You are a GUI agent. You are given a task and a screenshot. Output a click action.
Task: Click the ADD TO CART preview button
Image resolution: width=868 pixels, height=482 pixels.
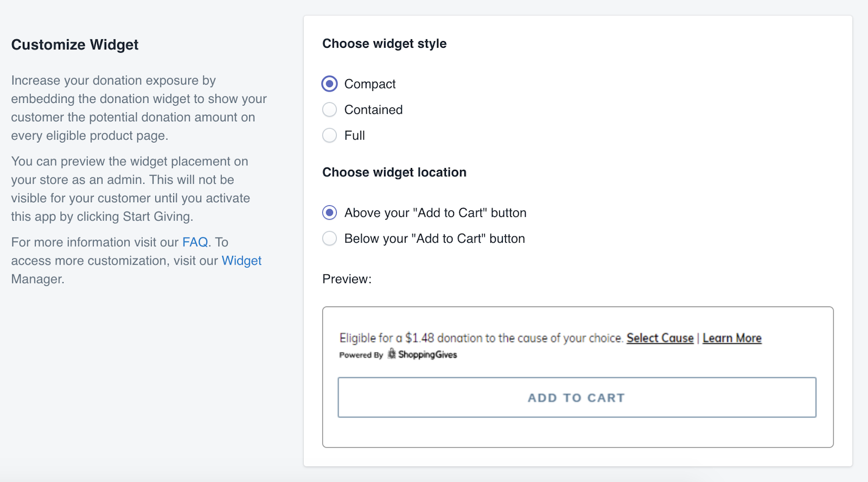coord(577,397)
